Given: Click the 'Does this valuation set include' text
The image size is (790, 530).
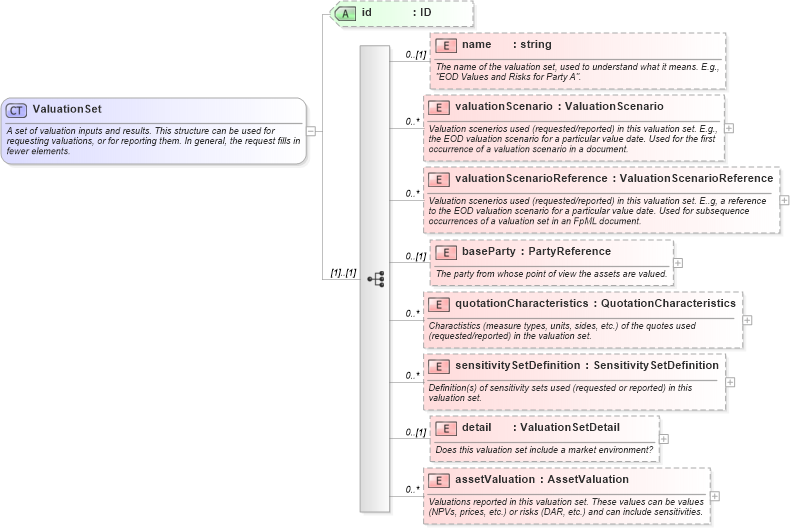Looking at the screenshot, I should [x=544, y=450].
